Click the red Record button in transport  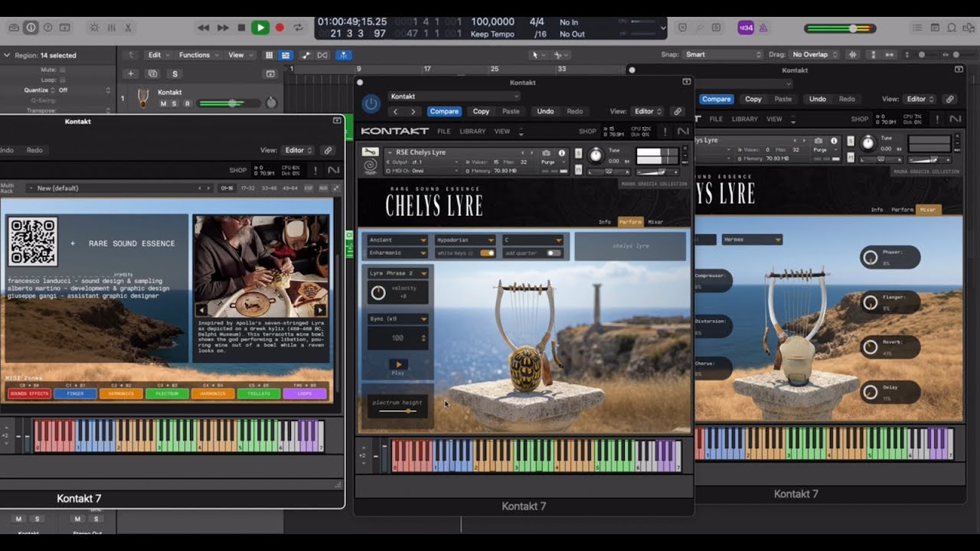279,28
